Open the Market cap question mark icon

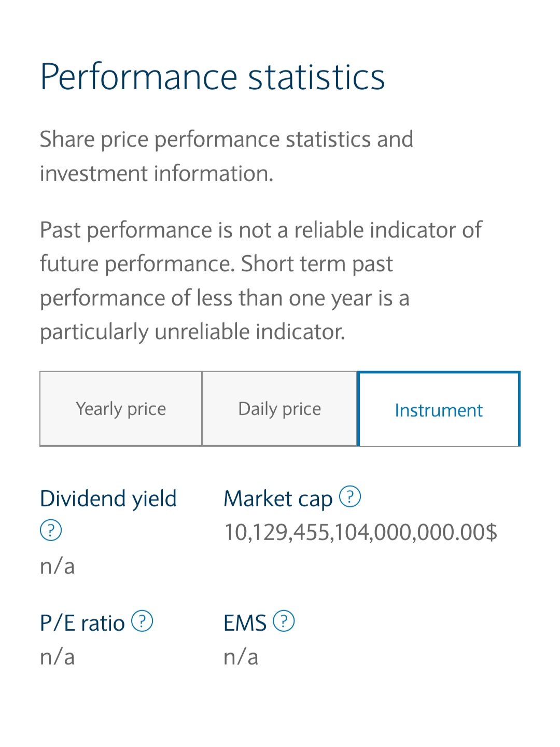click(x=350, y=496)
